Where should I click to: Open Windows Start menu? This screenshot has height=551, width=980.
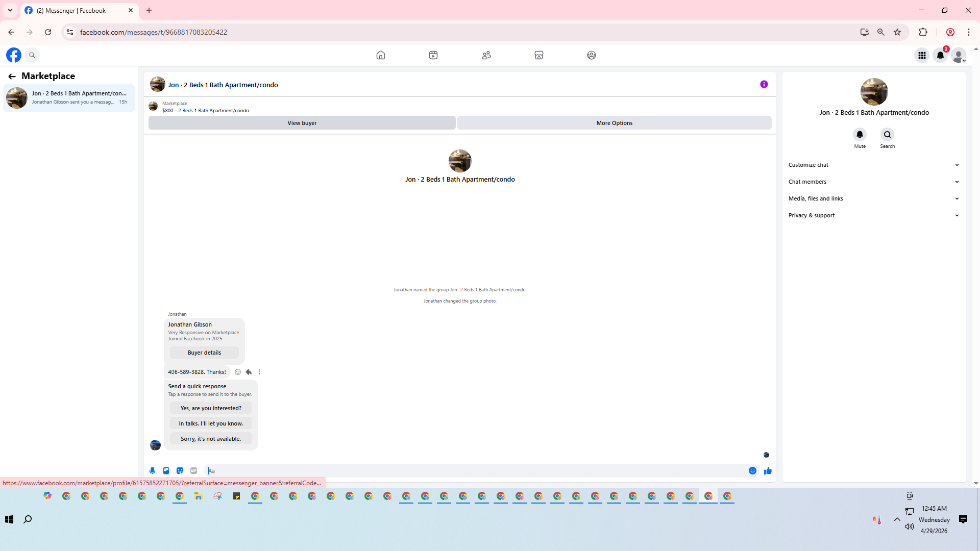coord(9,519)
